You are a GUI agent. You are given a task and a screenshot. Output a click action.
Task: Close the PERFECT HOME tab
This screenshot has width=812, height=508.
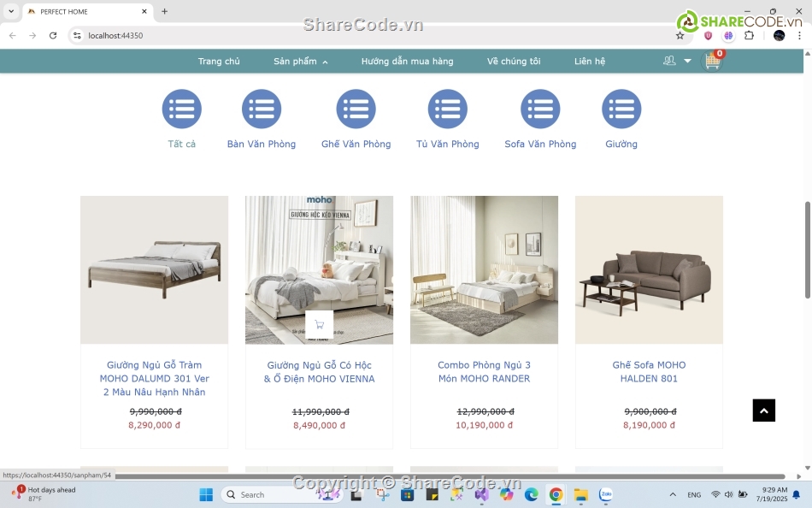144,11
